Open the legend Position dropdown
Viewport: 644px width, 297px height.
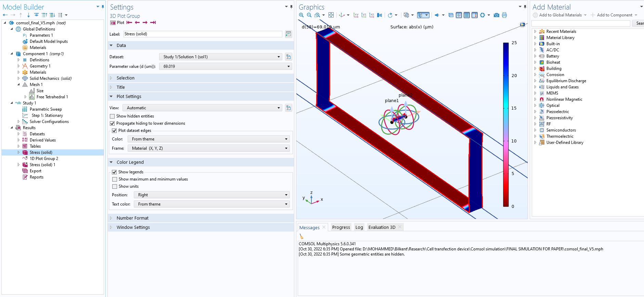[x=211, y=195]
